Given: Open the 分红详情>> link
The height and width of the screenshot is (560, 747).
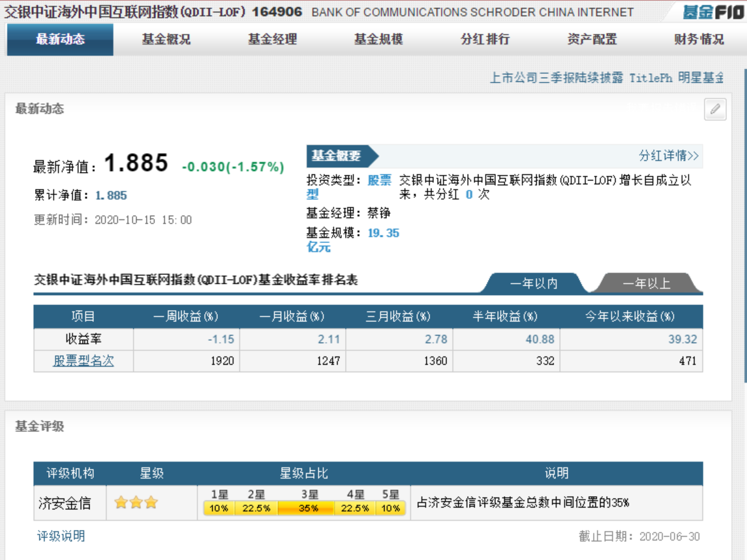Looking at the screenshot, I should 668,156.
